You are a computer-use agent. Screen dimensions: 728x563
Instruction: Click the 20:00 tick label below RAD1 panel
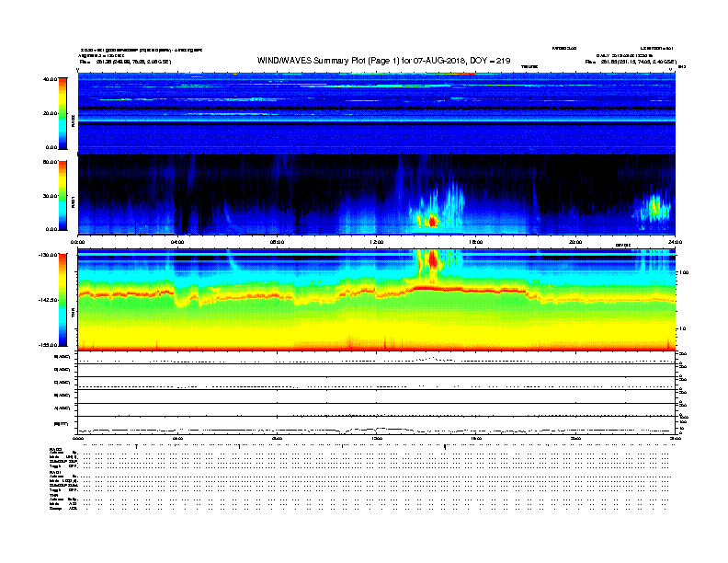click(575, 242)
